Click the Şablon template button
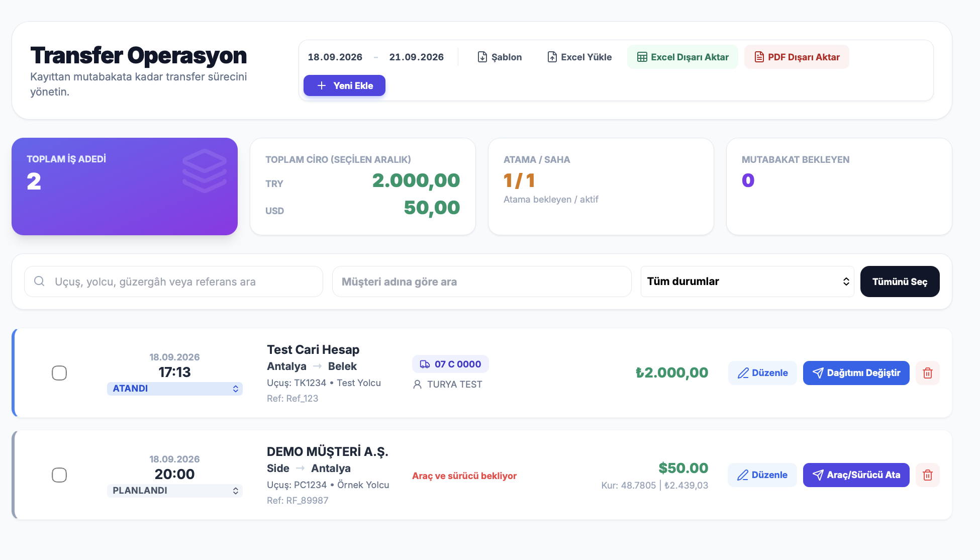The image size is (980, 560). coord(499,57)
